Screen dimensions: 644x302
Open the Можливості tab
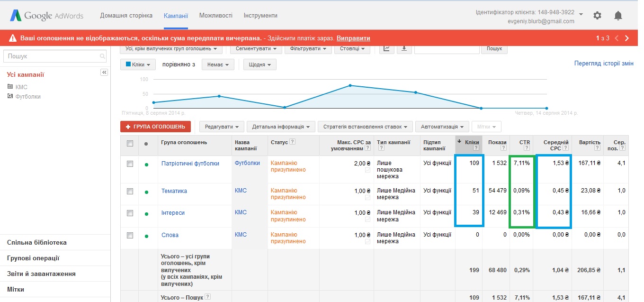(x=216, y=16)
